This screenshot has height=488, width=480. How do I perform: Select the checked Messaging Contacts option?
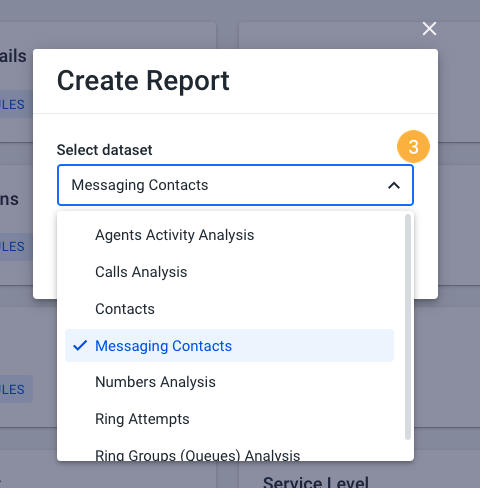(229, 346)
